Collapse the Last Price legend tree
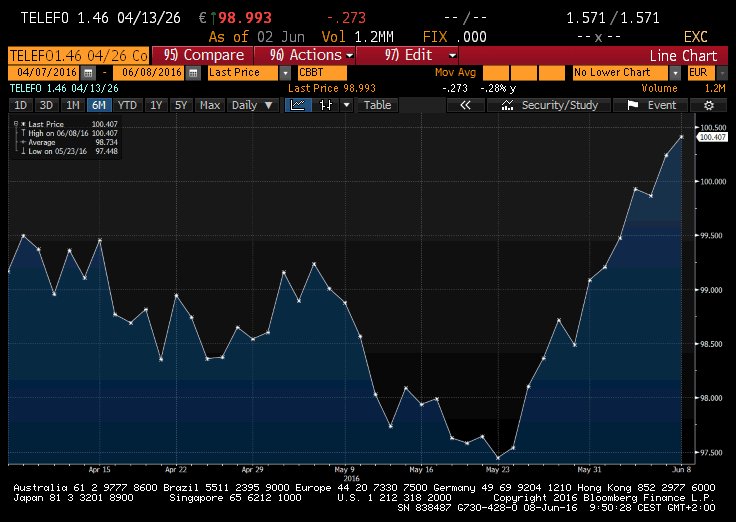Viewport: 736px width, 522px height. pos(15,124)
